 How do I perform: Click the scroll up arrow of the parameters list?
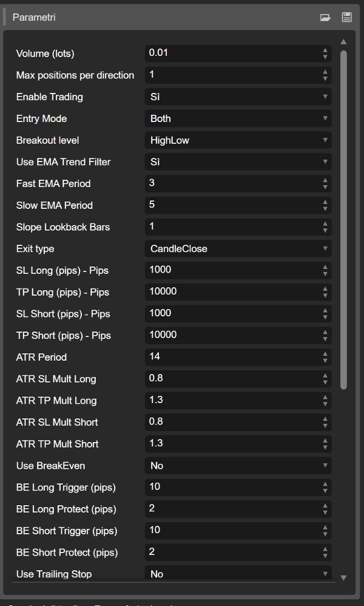pos(344,42)
